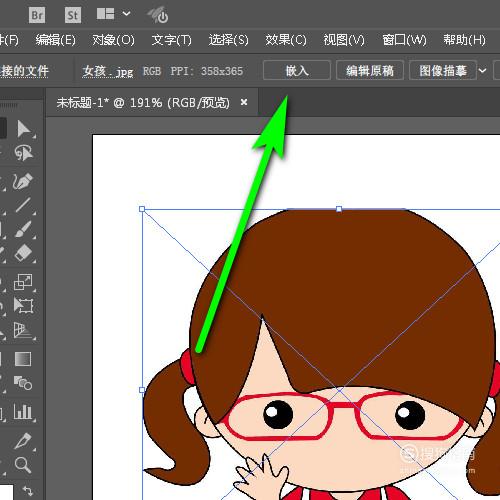This screenshot has width=500, height=500.
Task: Select the Pen tool
Action: pos(23,181)
